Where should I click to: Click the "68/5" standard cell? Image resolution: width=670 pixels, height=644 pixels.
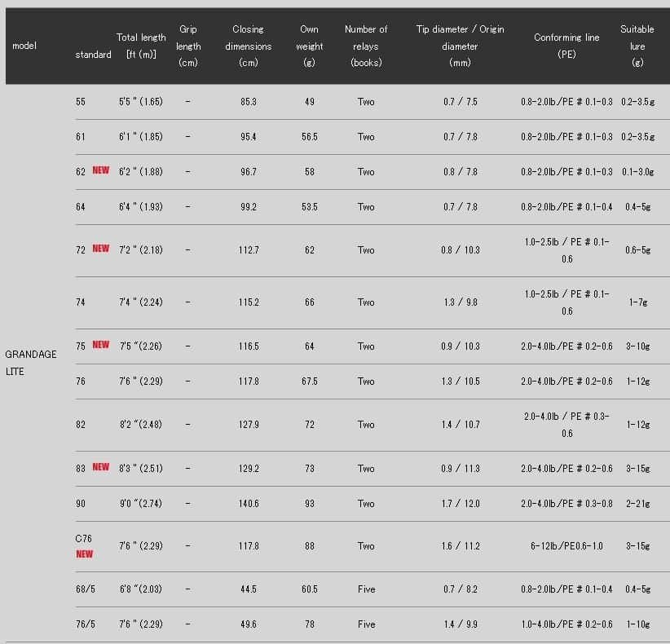[x=86, y=589]
